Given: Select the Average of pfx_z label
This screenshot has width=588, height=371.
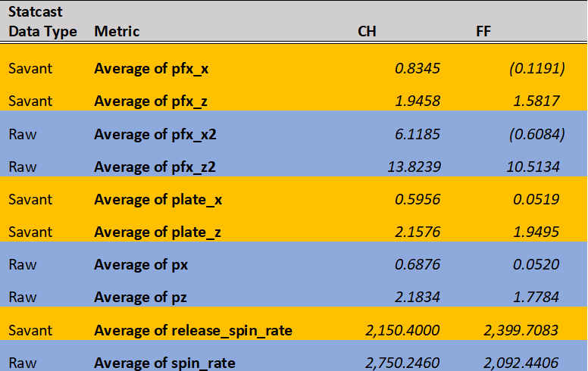Looking at the screenshot, I should [151, 101].
